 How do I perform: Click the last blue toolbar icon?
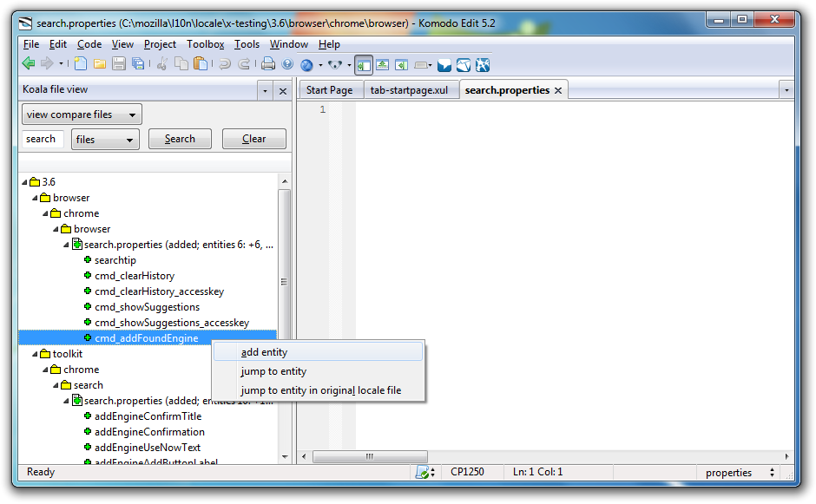coord(483,65)
